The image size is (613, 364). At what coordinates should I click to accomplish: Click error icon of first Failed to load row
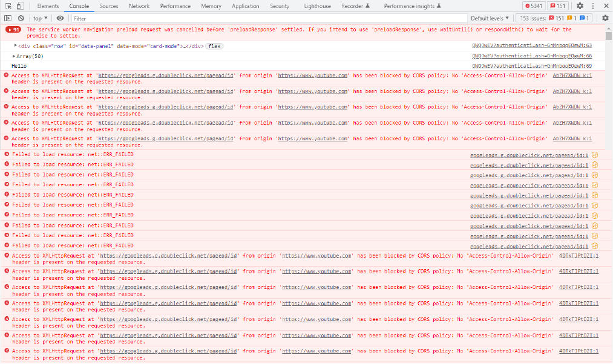click(x=7, y=154)
